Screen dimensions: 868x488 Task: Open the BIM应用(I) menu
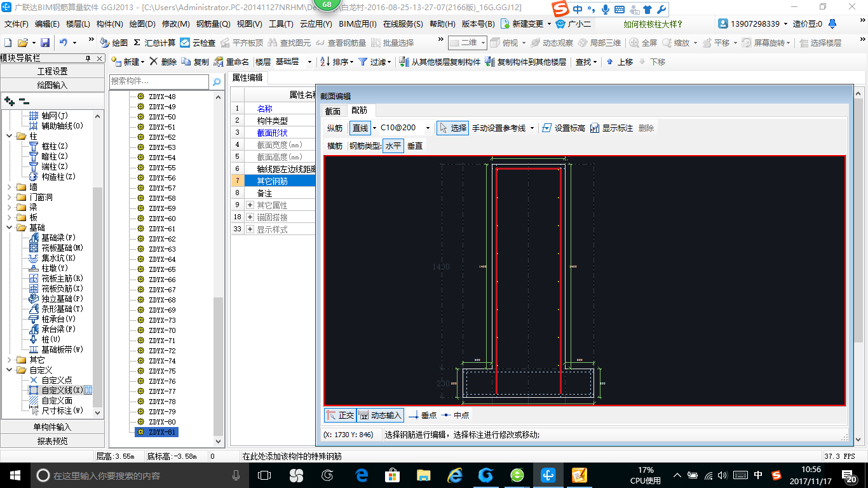(x=358, y=24)
